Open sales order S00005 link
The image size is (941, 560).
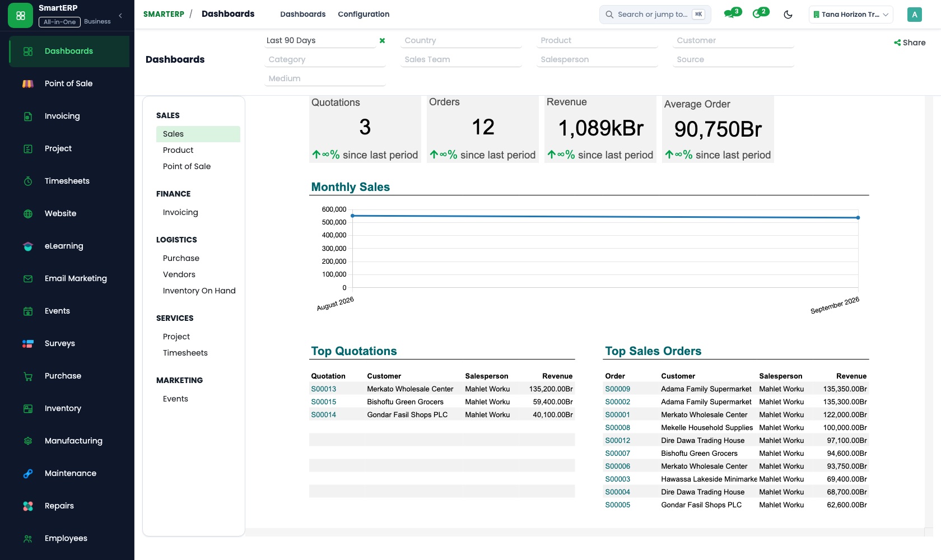pyautogui.click(x=617, y=505)
